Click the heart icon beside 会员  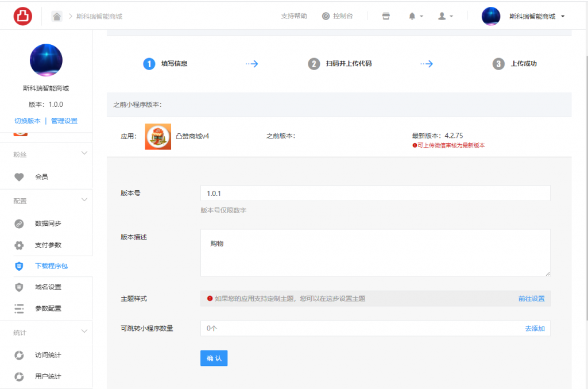tap(19, 176)
